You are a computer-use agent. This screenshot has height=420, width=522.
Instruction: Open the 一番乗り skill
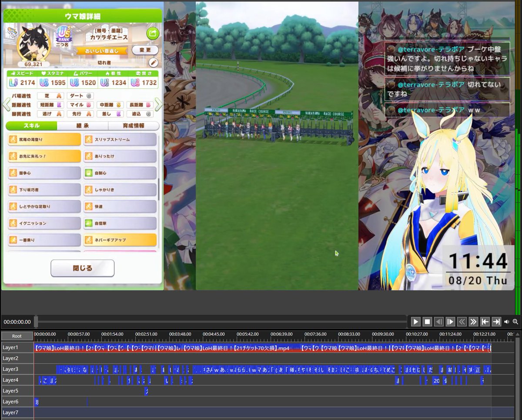pyautogui.click(x=44, y=240)
